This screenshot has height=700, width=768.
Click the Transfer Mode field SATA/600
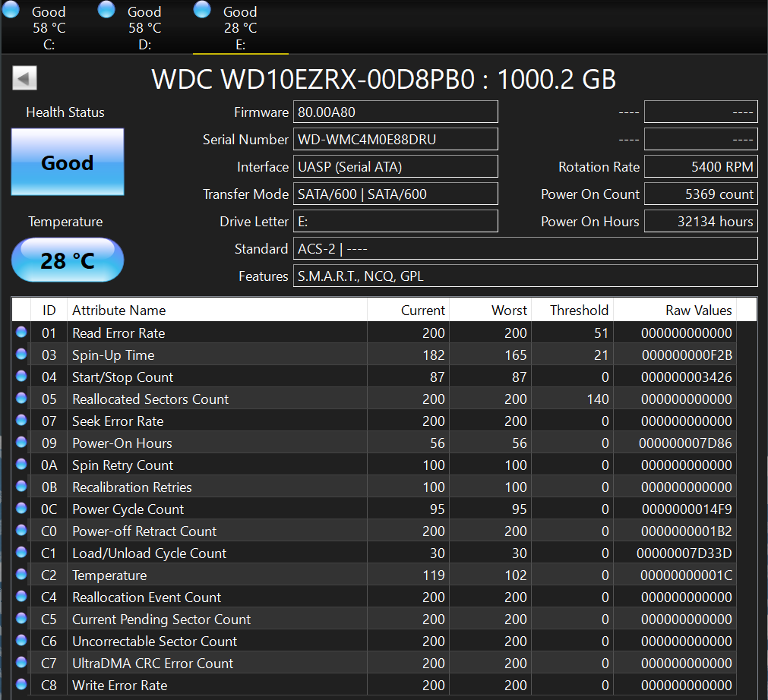[395, 194]
